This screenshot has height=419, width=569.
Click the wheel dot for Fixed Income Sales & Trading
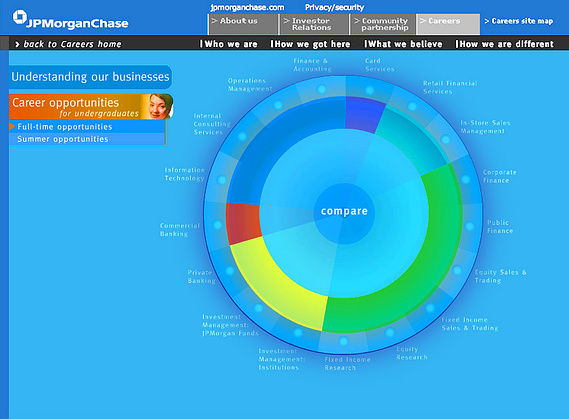click(x=430, y=308)
